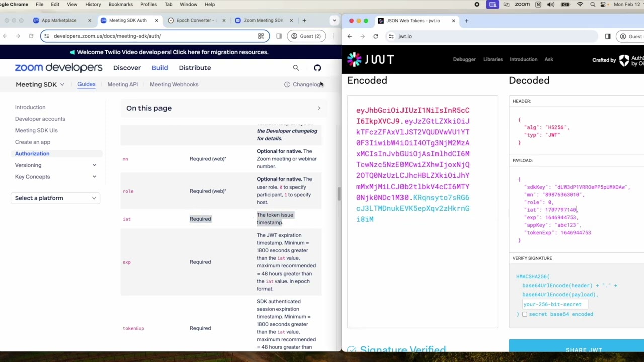This screenshot has height=362, width=644.
Task: Click the Zoom developers logo
Action: [x=58, y=68]
